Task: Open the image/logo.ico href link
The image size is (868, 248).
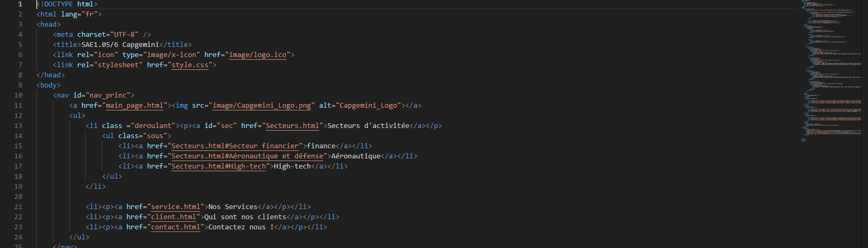Action: [258, 55]
